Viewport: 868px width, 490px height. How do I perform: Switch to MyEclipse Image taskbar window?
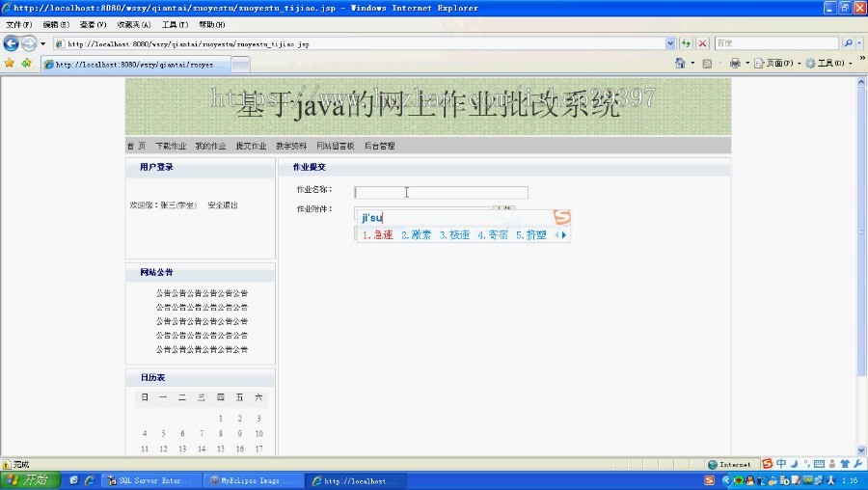254,481
